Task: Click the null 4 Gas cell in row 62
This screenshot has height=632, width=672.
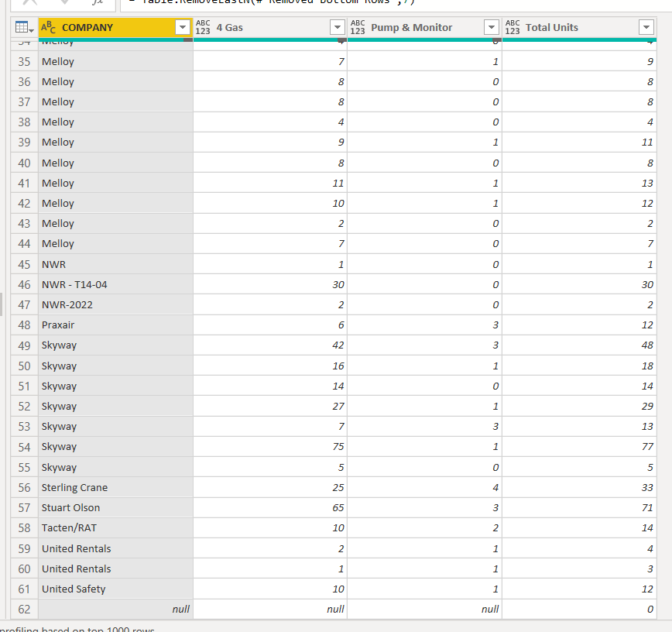Action: (x=270, y=610)
